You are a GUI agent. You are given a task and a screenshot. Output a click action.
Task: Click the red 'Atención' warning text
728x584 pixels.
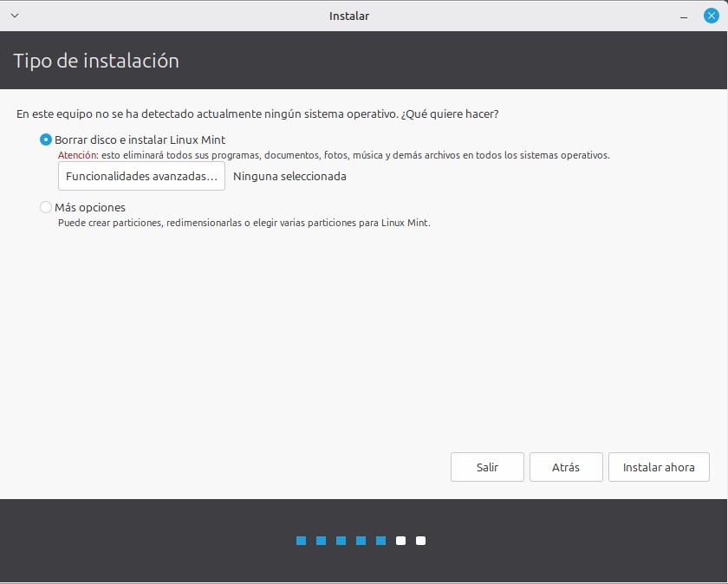point(77,156)
